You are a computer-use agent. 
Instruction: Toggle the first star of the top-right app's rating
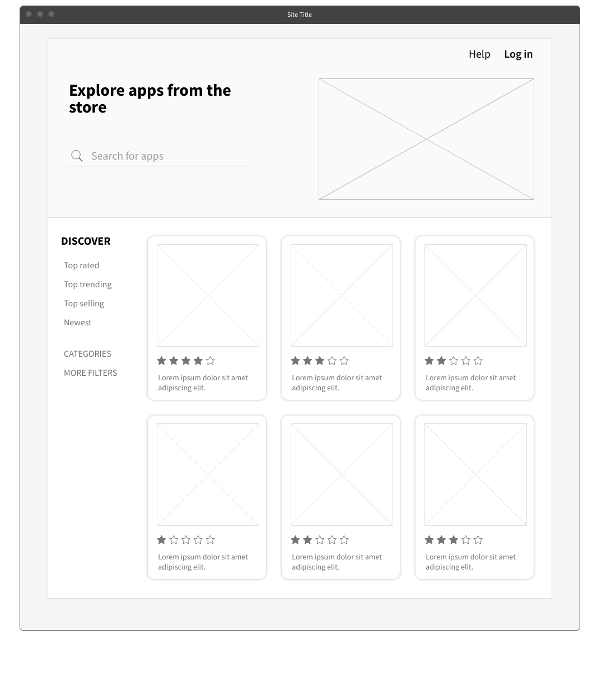click(429, 361)
